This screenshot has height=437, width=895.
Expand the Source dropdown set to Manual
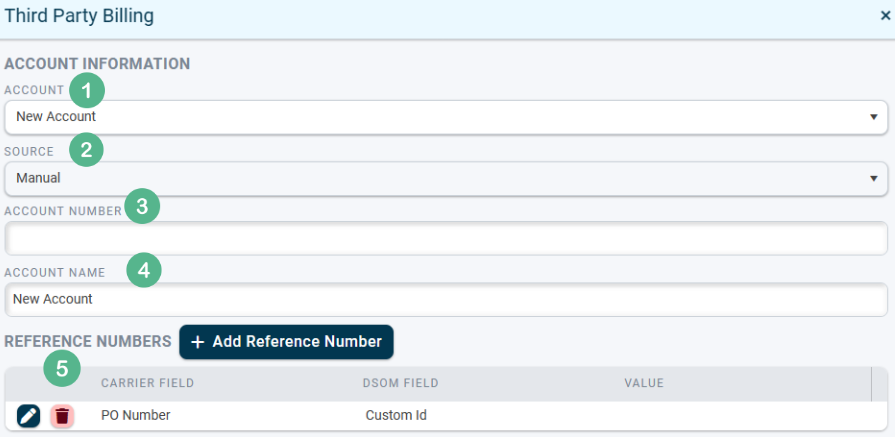[x=446, y=179]
